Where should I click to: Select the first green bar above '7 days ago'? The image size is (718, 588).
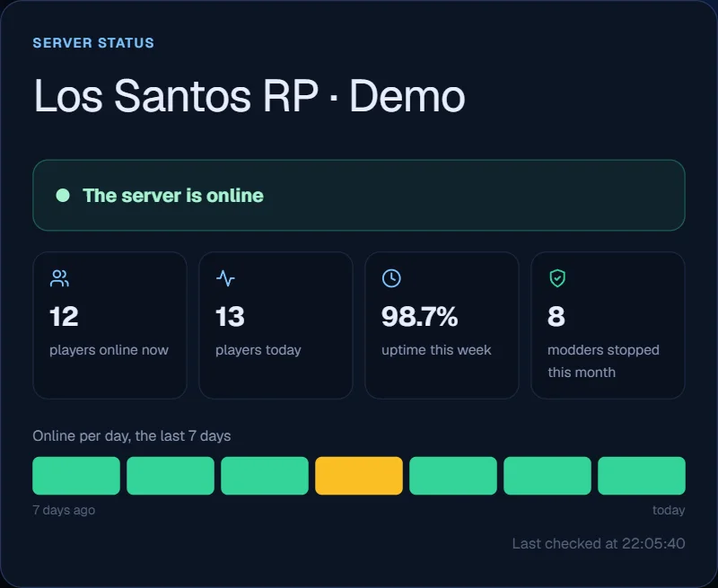[x=76, y=476]
